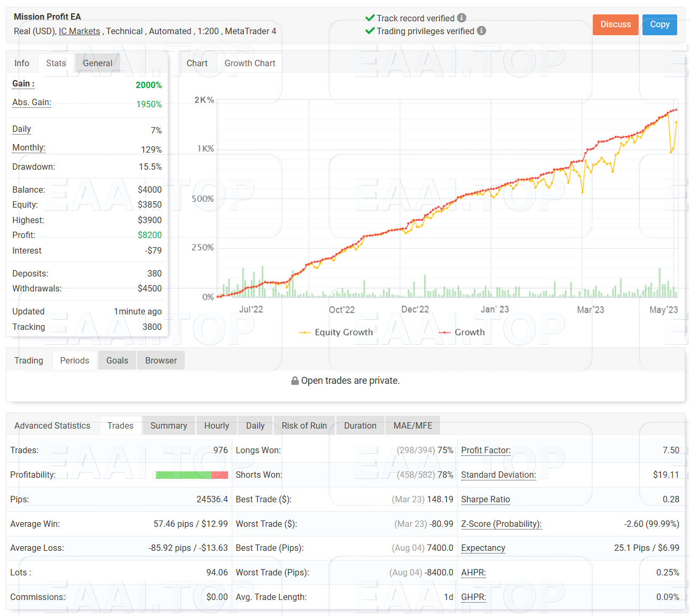Viewport: 690px width, 616px height.
Task: Open the Browser tab
Action: 161,361
